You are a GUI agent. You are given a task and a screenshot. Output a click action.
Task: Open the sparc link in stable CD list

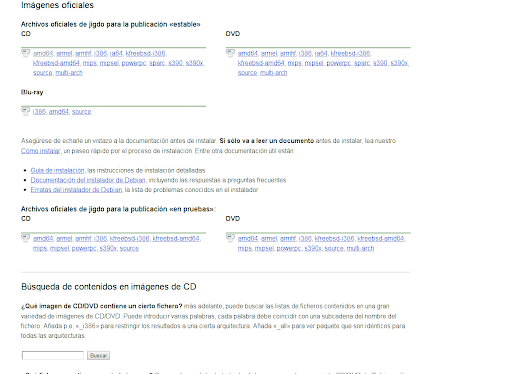[x=157, y=63]
